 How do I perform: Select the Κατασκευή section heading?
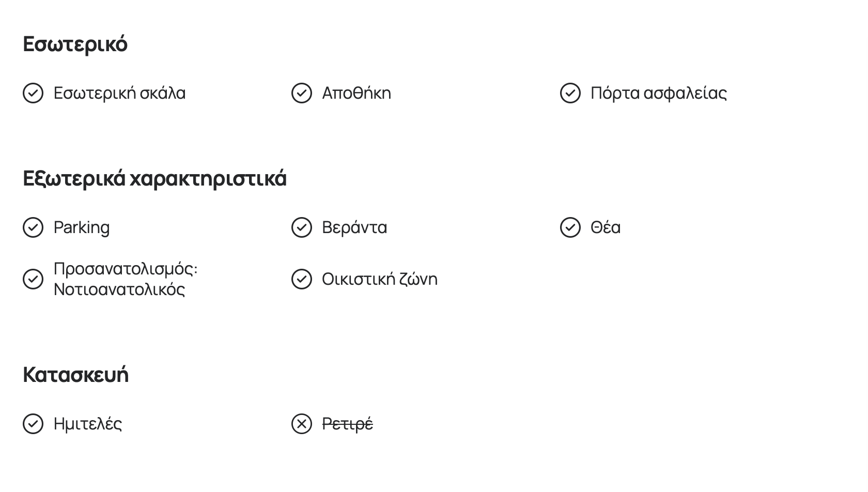(76, 375)
